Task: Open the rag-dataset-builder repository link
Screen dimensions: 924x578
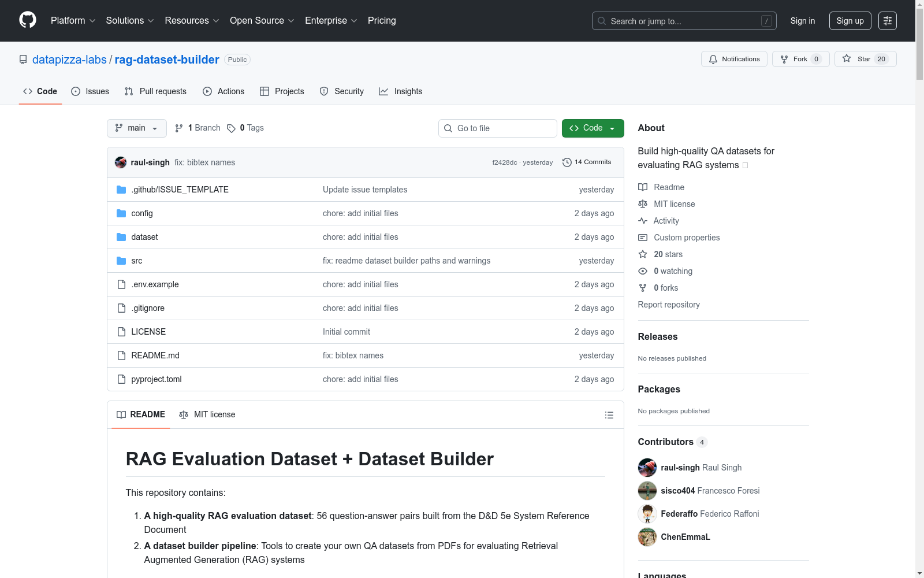Action: [167, 60]
